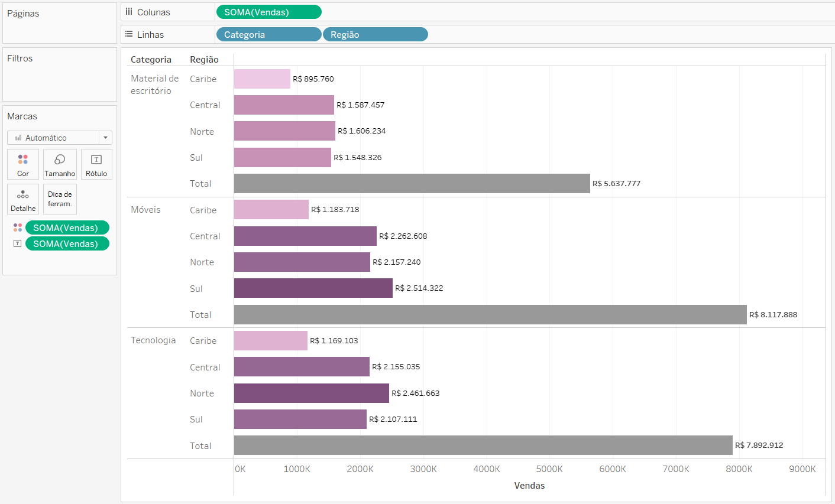Click the R$ 895.760 value label

click(313, 79)
